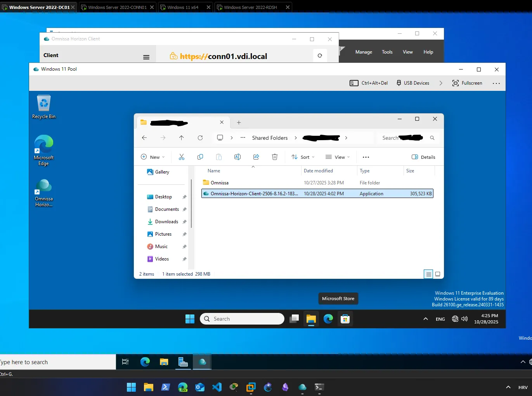Image resolution: width=532 pixels, height=396 pixels.
Task: Delete the selected installer
Action: tap(275, 157)
